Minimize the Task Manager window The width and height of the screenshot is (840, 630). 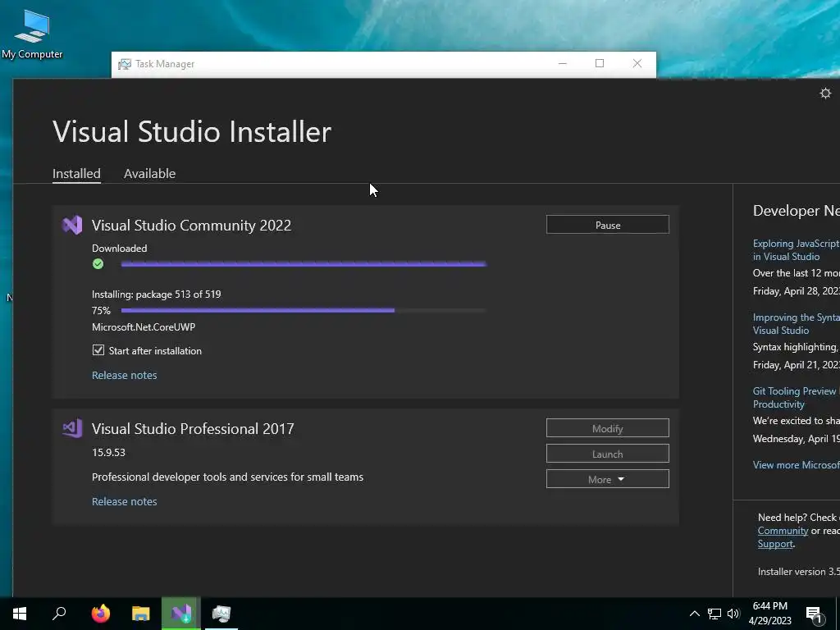point(563,64)
